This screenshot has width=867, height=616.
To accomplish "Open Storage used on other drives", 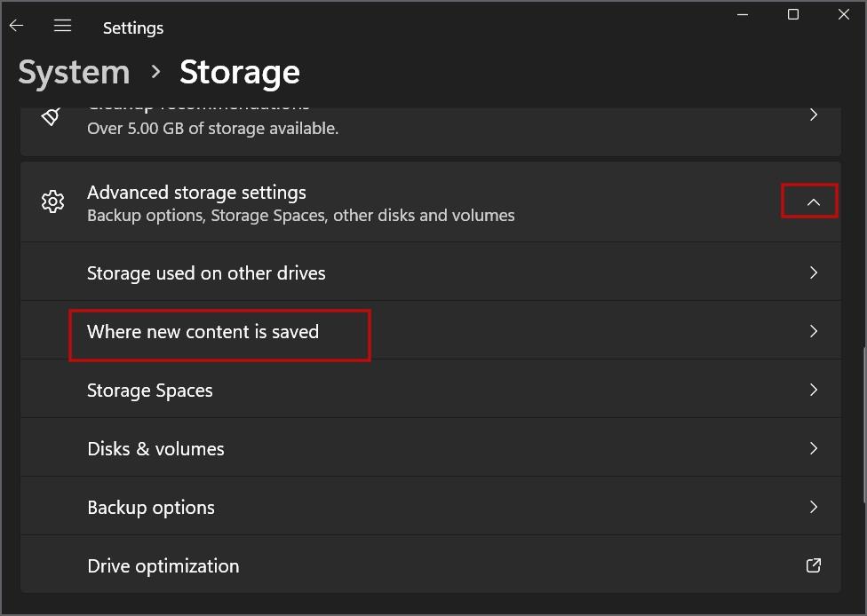I will coord(431,272).
